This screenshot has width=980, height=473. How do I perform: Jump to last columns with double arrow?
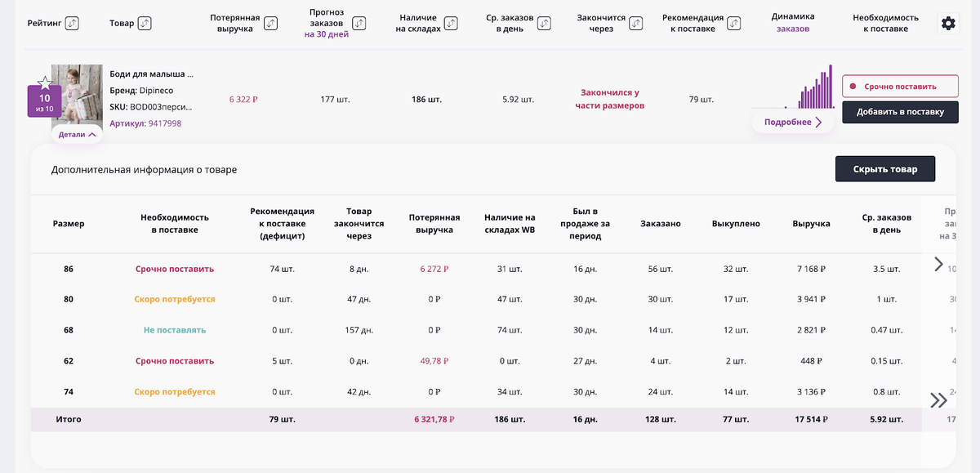(x=939, y=399)
